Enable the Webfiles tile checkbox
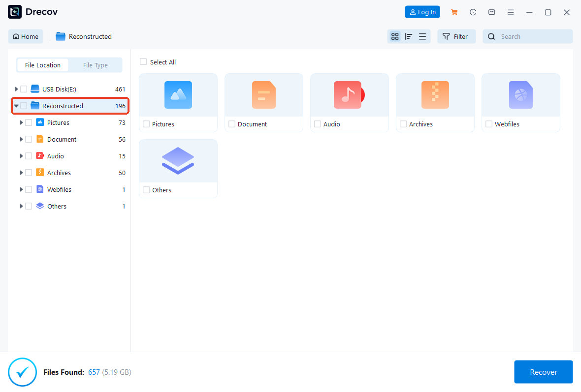The width and height of the screenshot is (581, 392). (x=489, y=124)
